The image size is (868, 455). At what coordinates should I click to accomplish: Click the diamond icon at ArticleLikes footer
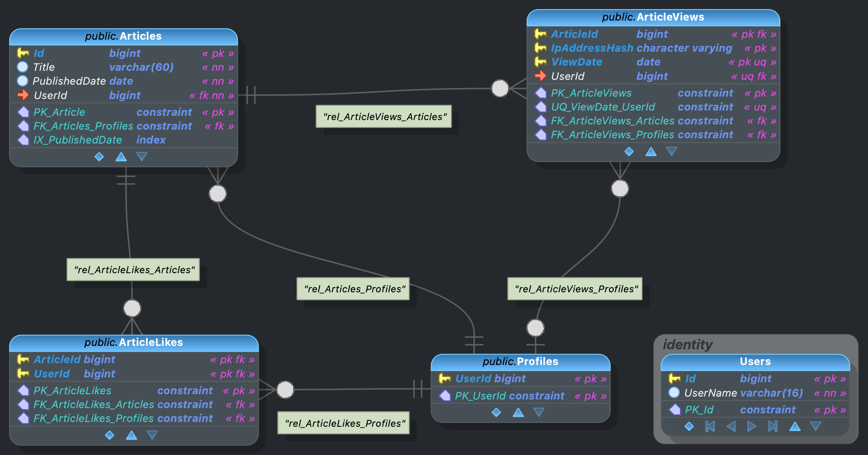click(x=110, y=435)
